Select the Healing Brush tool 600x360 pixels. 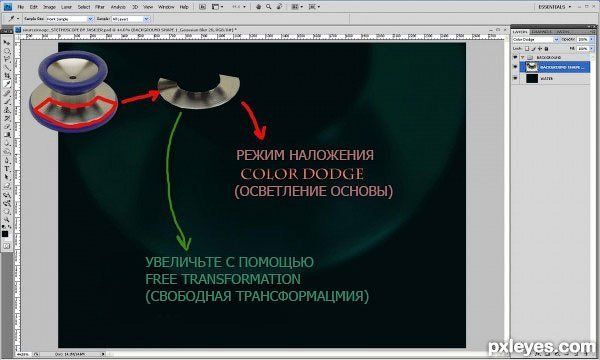coord(7,93)
